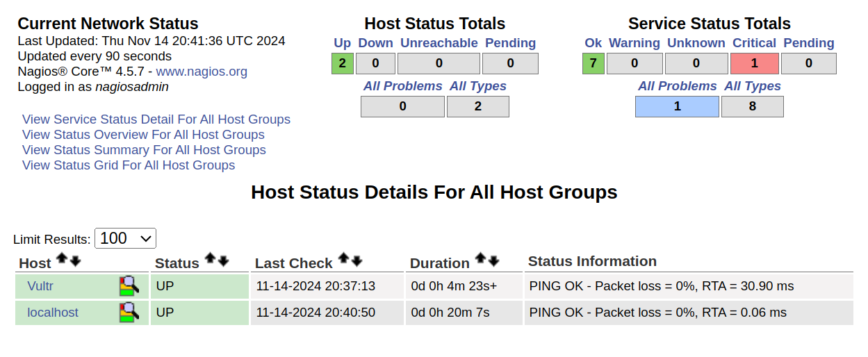868x357 pixels.
Task: Open www.nagios.org link
Action: tap(202, 72)
